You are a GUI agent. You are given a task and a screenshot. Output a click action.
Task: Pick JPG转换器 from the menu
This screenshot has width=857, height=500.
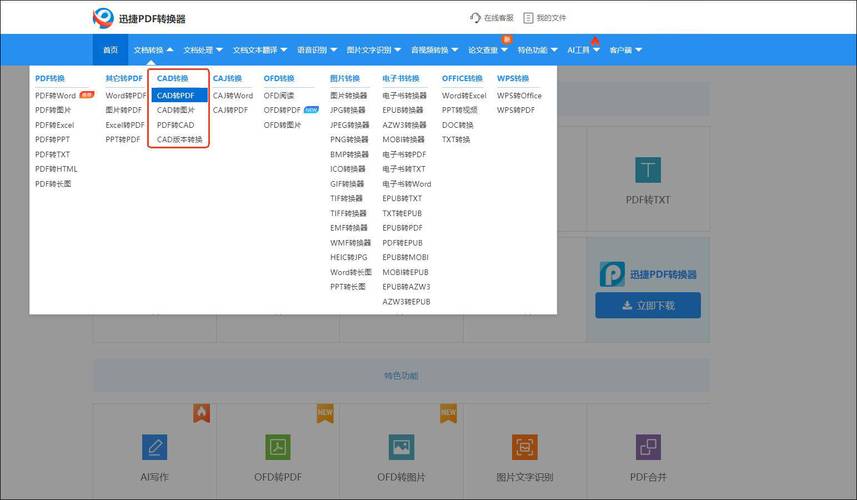coord(348,110)
